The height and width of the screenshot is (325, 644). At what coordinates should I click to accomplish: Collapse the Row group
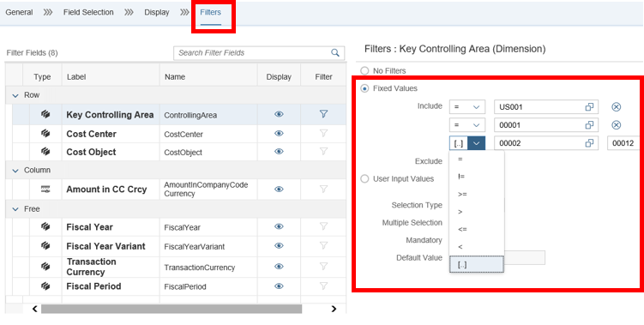tap(15, 95)
